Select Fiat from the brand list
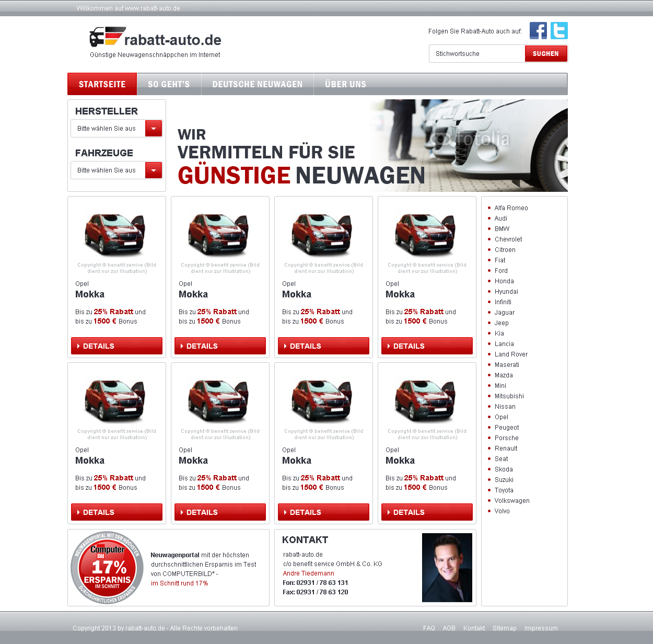Screen dimensions: 653x644 (500, 260)
